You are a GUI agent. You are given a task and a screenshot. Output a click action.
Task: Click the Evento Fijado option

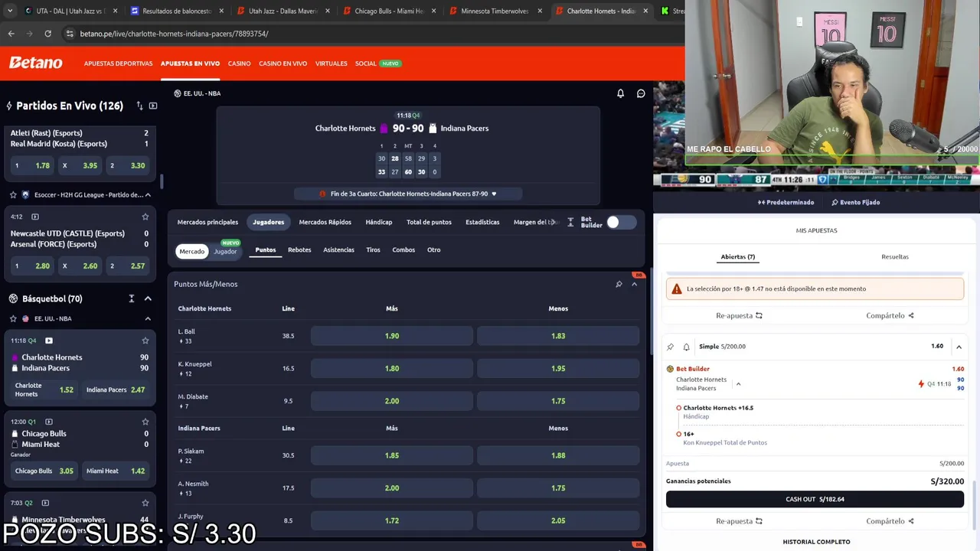point(855,203)
